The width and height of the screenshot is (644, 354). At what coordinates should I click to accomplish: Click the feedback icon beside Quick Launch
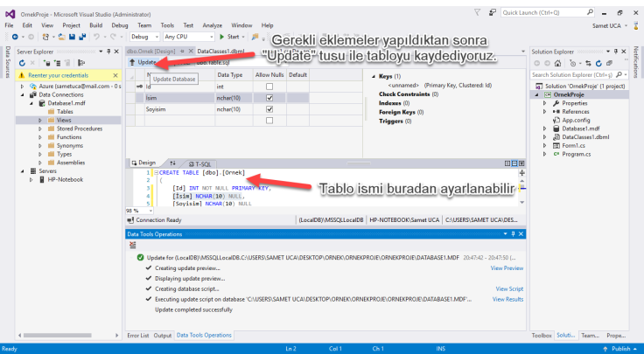(x=492, y=13)
